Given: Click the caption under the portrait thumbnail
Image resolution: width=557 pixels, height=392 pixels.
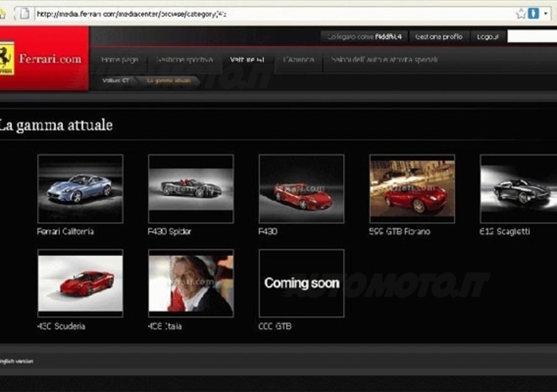Looking at the screenshot, I should coord(165,326).
